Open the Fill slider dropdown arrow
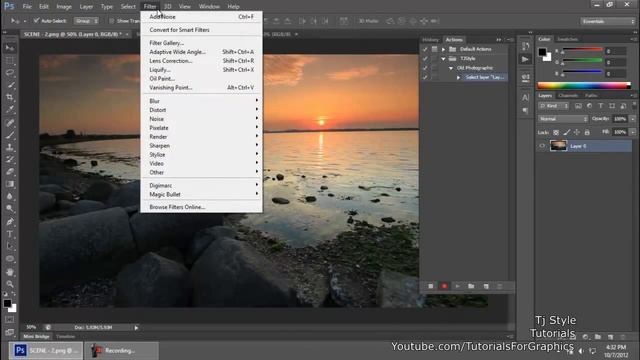The height and width of the screenshot is (360, 640). 633,132
